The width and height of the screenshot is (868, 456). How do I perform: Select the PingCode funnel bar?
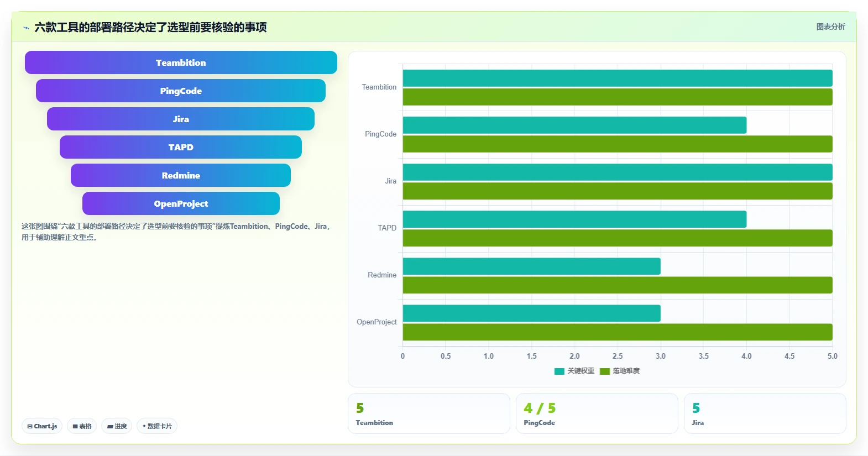[181, 91]
